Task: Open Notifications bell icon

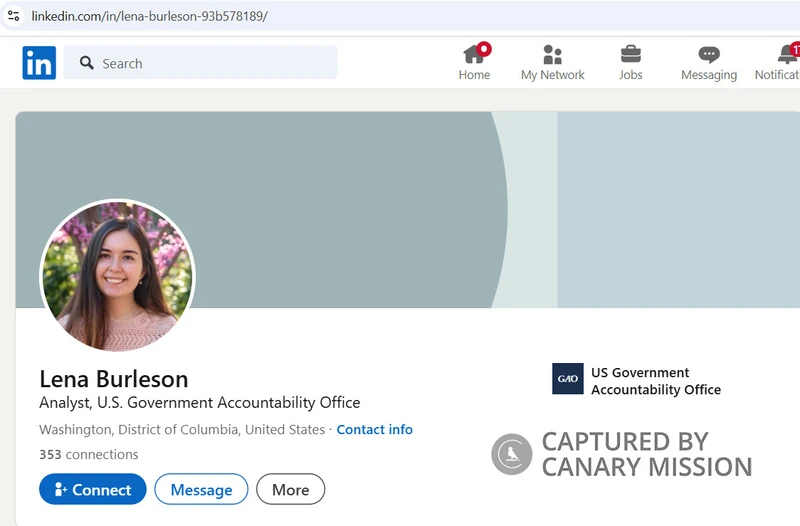Action: click(x=788, y=54)
